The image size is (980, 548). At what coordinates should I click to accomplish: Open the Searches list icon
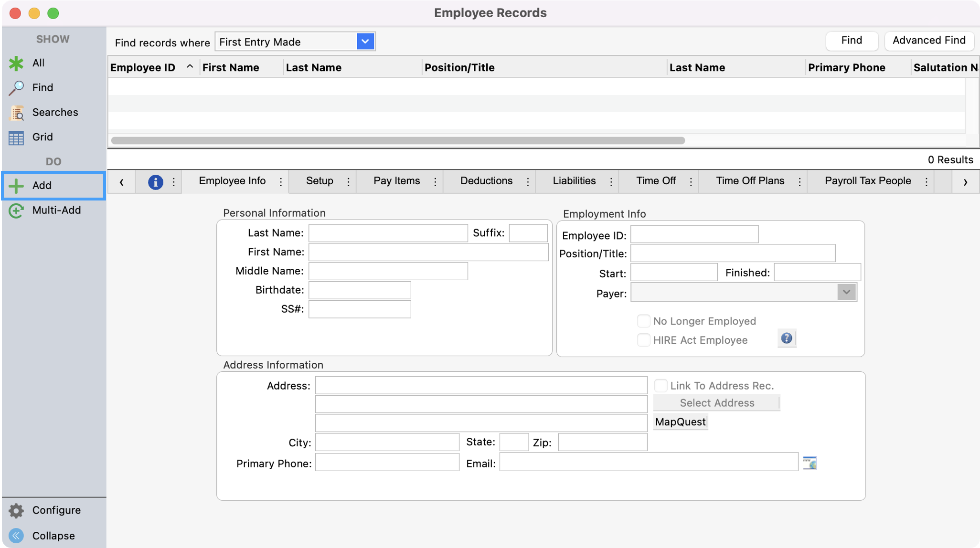16,113
